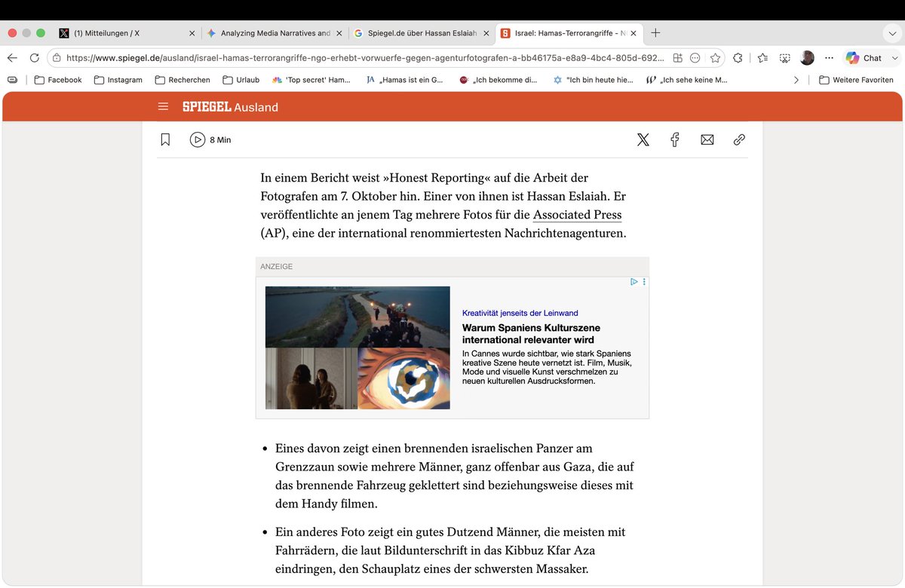905x588 pixels.
Task: Open ad headline Warum Spaniens Kulturszene
Action: point(531,334)
